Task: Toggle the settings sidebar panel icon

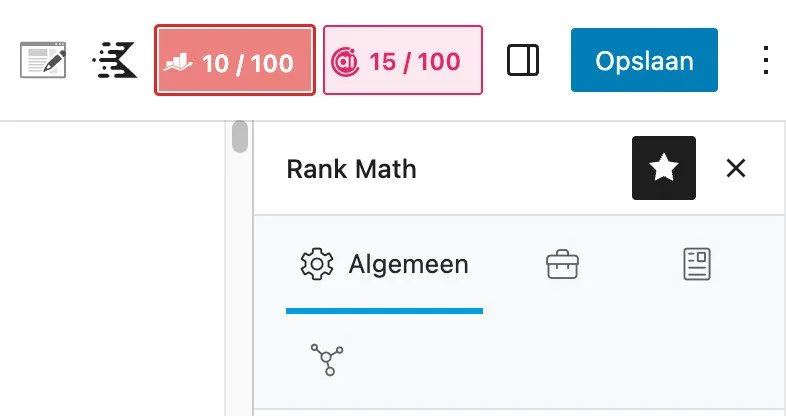Action: [x=523, y=61]
